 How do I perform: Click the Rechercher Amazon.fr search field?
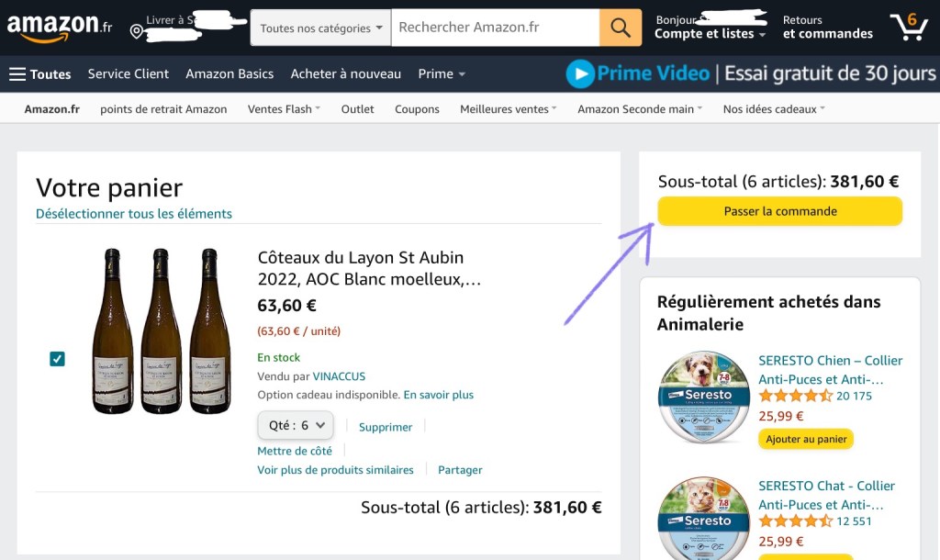496,28
